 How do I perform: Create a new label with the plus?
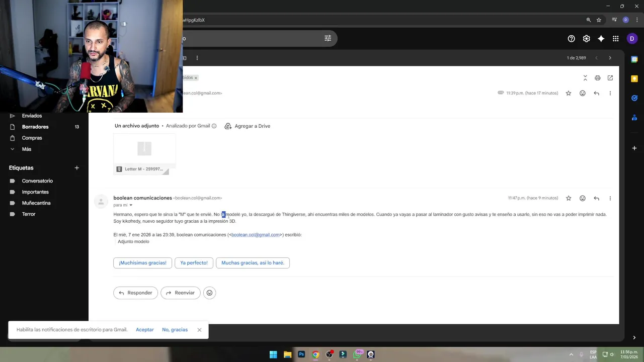77,168
